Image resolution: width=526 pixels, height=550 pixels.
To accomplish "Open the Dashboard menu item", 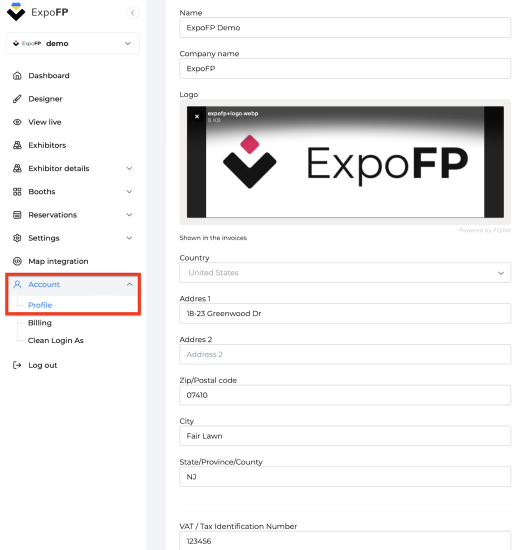I will 49,76.
